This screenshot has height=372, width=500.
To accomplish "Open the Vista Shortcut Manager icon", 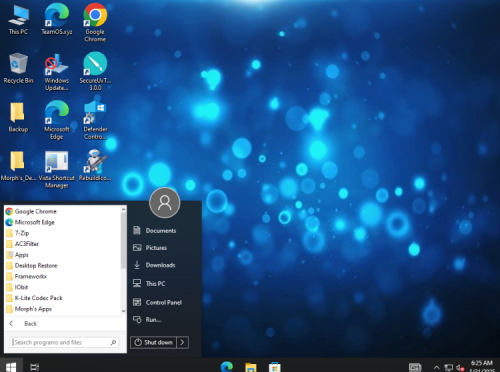I will [x=57, y=169].
